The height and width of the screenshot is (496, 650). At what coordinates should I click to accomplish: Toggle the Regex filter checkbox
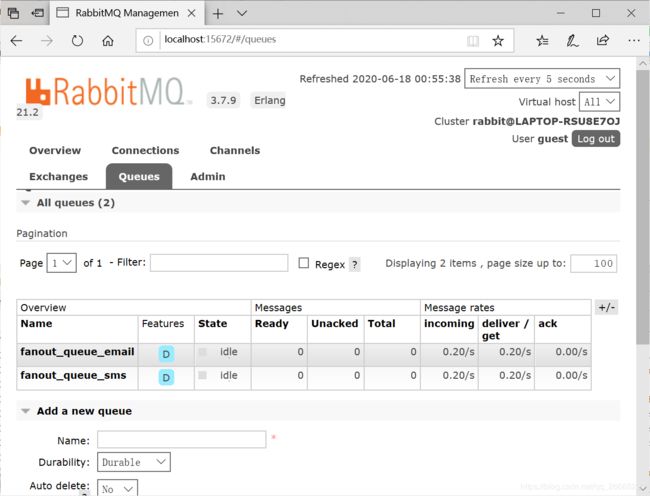(304, 263)
